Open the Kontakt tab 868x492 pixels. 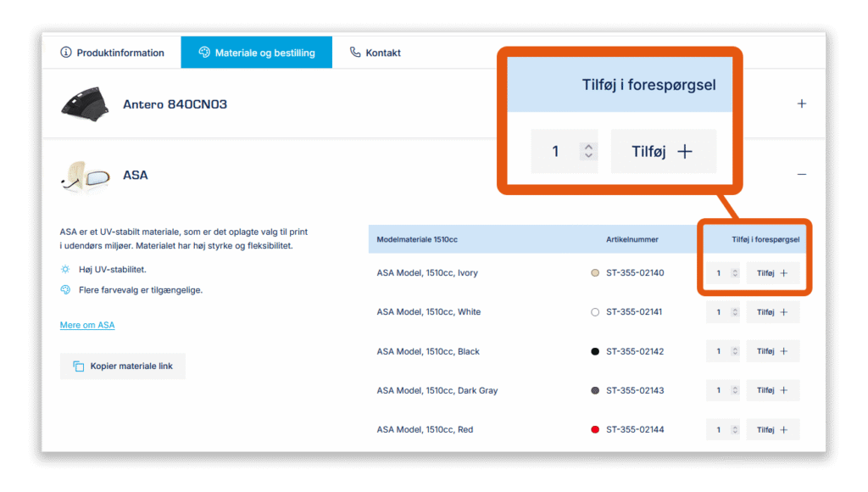coord(375,53)
